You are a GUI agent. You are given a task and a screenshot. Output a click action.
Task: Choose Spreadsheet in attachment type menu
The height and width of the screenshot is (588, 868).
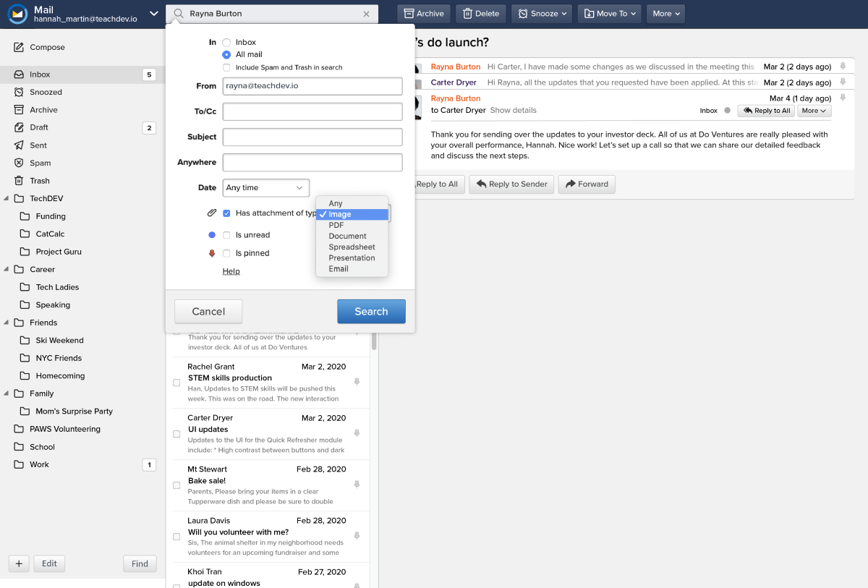pyautogui.click(x=352, y=247)
